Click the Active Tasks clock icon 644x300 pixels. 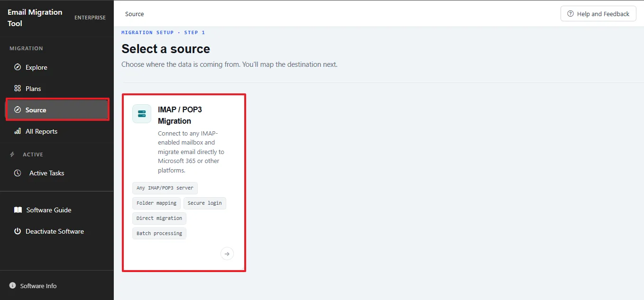[18, 173]
